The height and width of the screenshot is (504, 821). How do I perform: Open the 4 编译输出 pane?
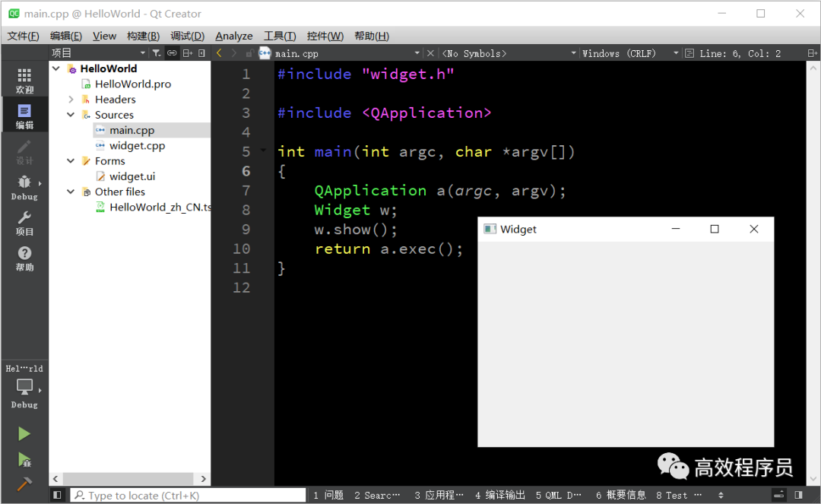[x=500, y=495]
